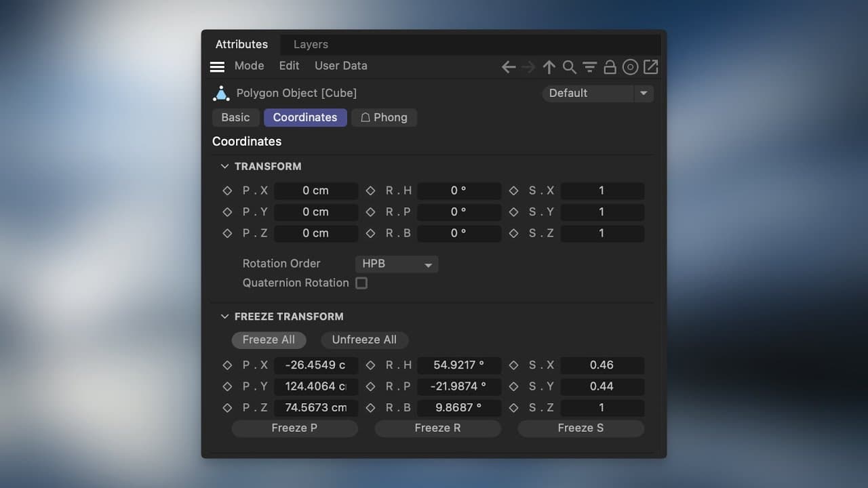868x488 pixels.
Task: Open the Rotation Order HPB dropdown
Action: (396, 264)
